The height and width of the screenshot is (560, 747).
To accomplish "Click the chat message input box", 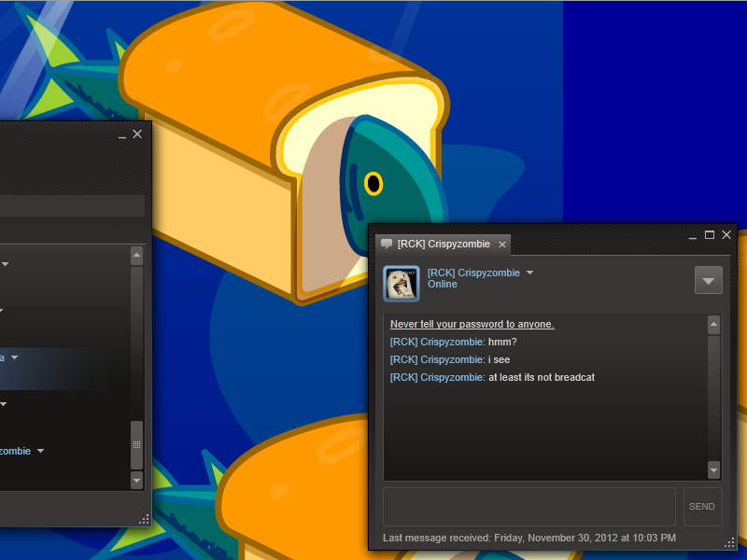I will click(x=529, y=506).
